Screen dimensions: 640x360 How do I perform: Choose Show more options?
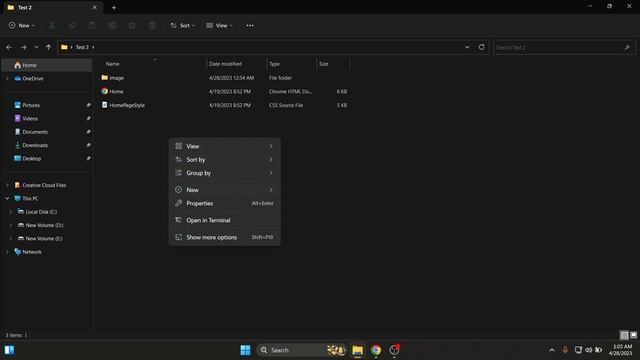(x=224, y=237)
